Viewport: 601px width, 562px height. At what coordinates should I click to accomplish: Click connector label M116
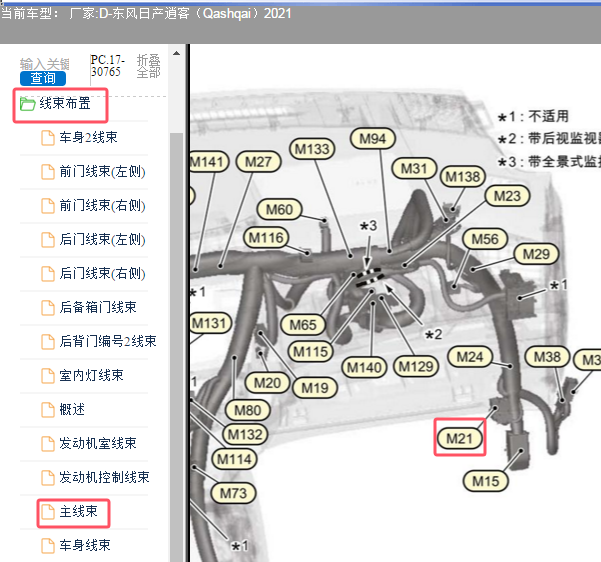coord(266,238)
